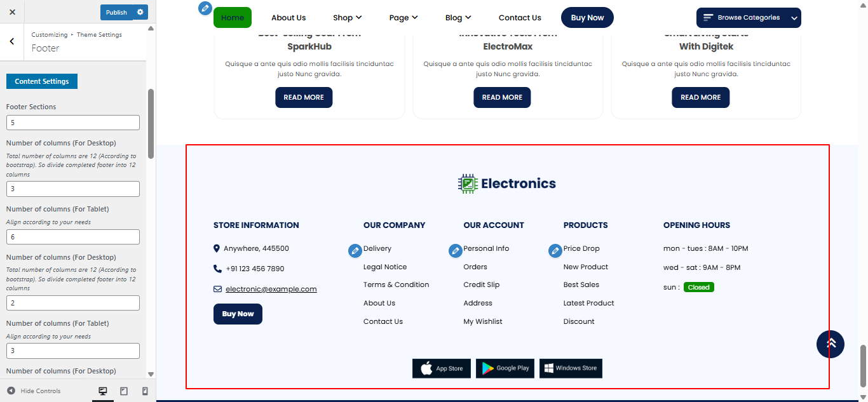
Task: Click the Footer Sections number field
Action: 72,122
